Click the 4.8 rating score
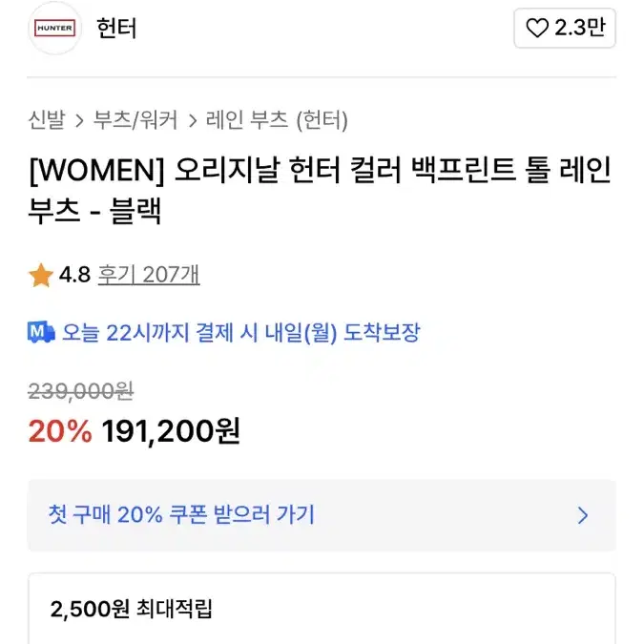644x644 pixels. (74, 276)
